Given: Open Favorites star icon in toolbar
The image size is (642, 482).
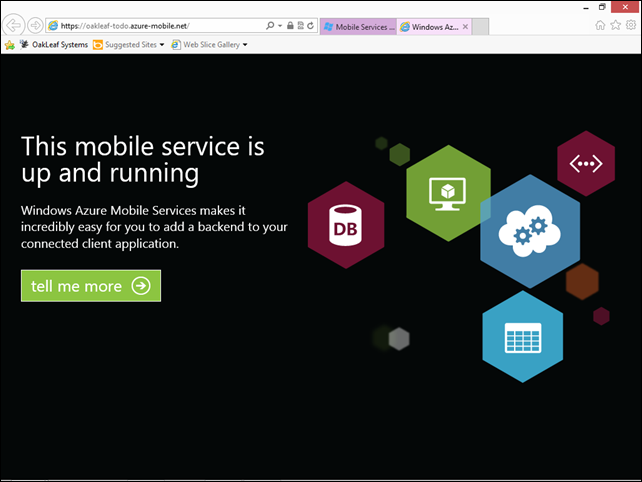Looking at the screenshot, I should click(616, 25).
